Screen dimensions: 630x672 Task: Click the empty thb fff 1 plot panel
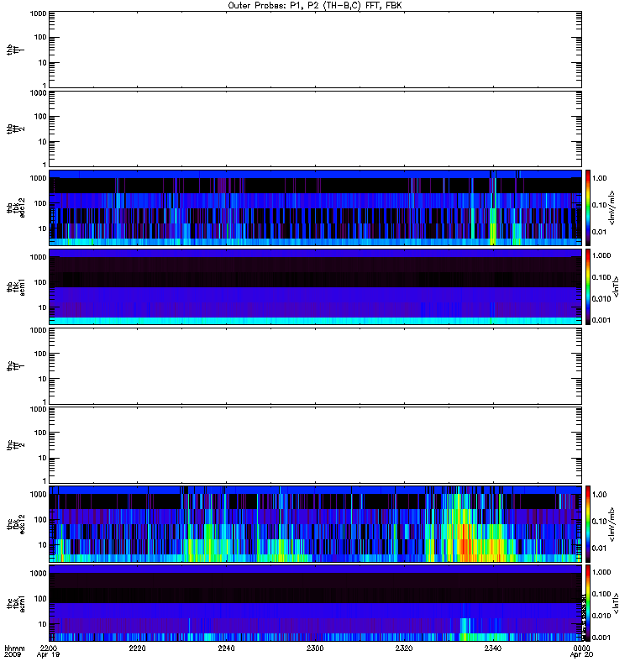pos(315,50)
